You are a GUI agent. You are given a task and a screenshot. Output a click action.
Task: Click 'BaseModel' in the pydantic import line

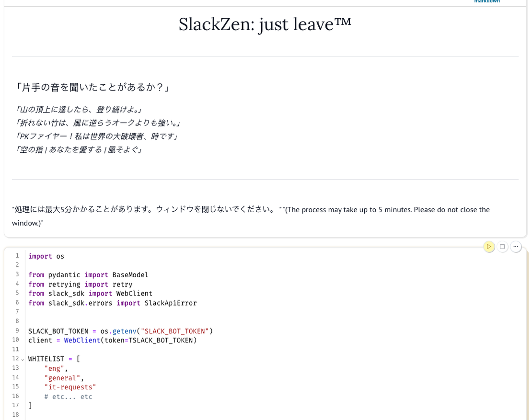coord(130,275)
